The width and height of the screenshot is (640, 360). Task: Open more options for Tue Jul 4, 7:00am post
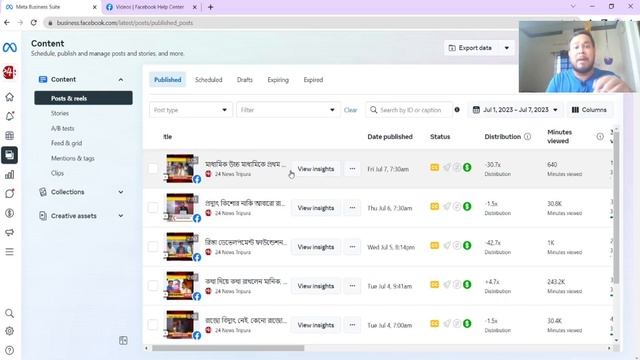point(352,325)
